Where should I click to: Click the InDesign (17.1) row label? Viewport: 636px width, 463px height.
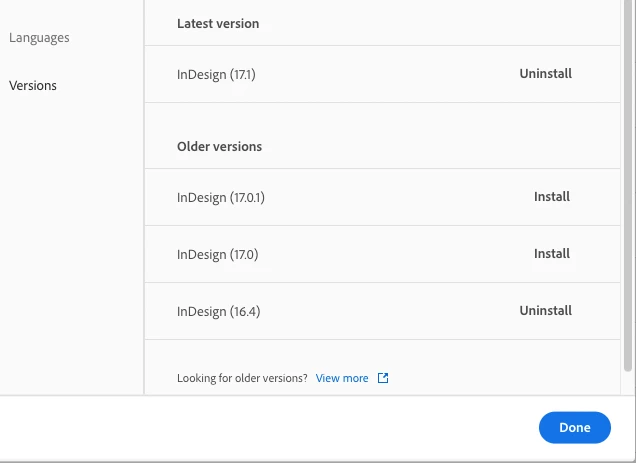216,75
